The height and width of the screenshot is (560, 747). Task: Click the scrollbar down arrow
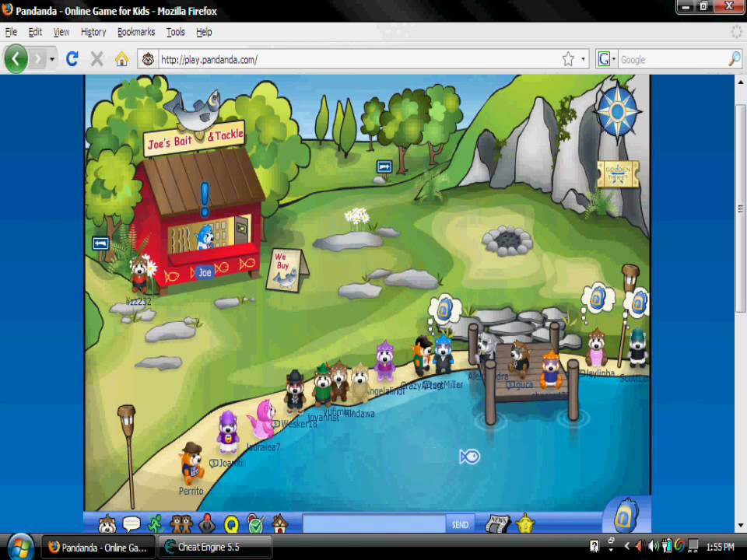[740, 526]
